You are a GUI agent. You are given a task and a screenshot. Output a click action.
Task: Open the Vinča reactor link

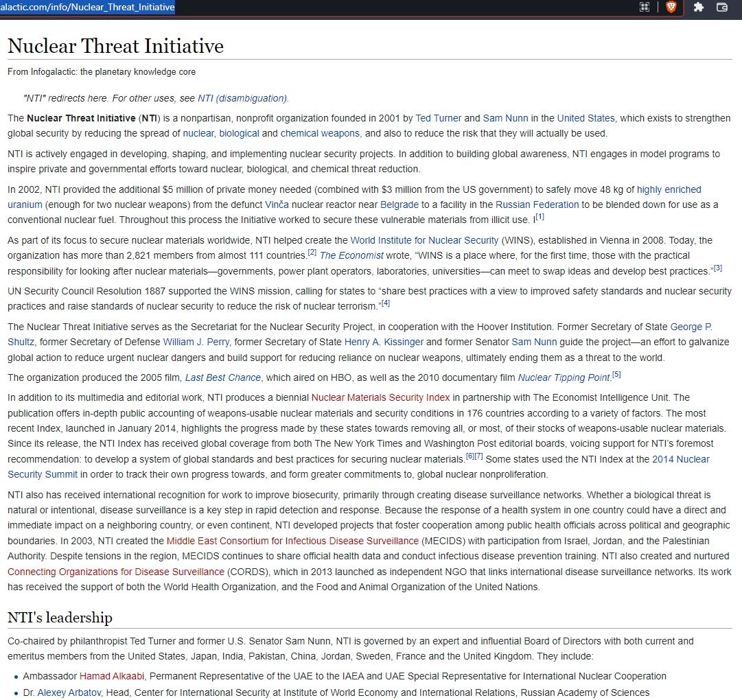pos(277,205)
